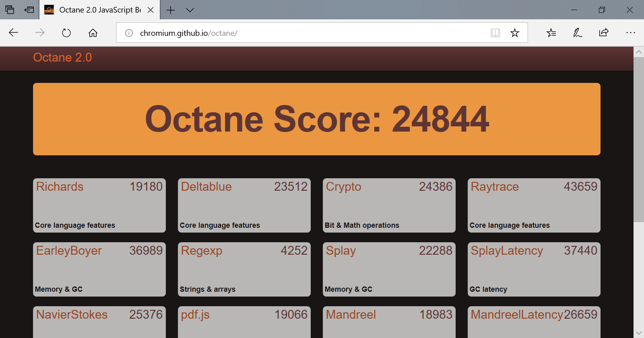Reload the page with Refresh icon
The width and height of the screenshot is (644, 338).
tap(66, 33)
